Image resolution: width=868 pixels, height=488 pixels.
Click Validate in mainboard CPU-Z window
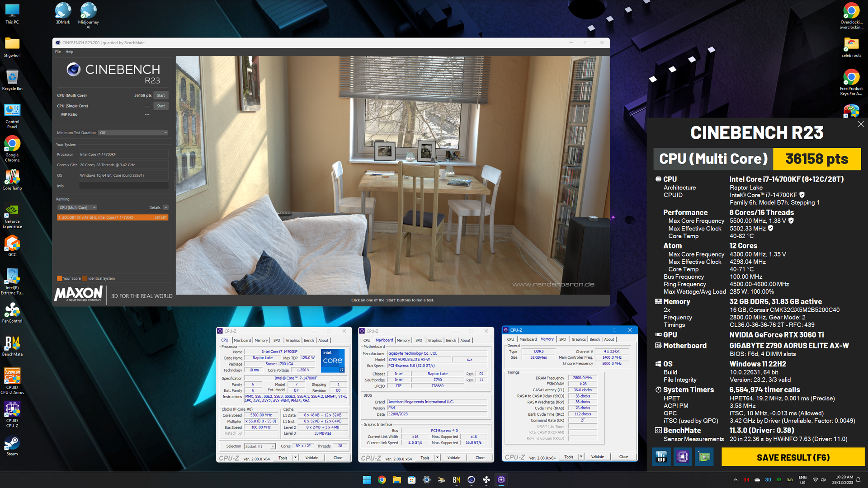(454, 458)
